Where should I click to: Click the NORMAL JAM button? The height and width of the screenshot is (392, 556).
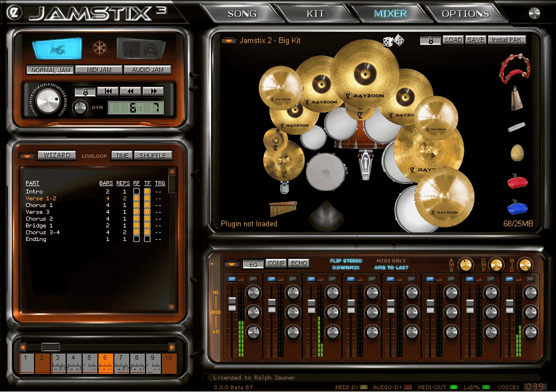click(x=50, y=70)
